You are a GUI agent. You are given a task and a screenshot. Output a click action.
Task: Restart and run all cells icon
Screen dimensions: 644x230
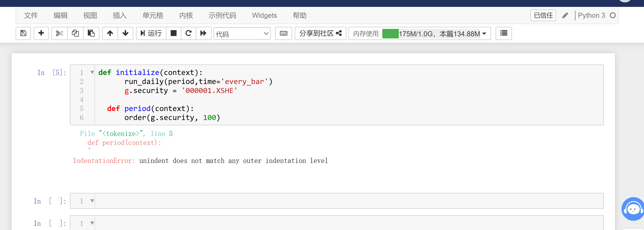pyautogui.click(x=203, y=33)
